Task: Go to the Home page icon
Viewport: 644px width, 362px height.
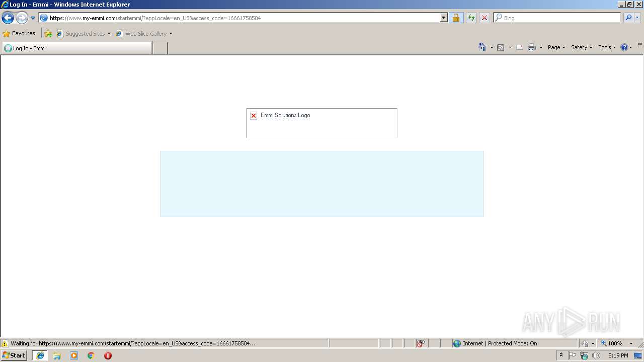Action: [482, 47]
